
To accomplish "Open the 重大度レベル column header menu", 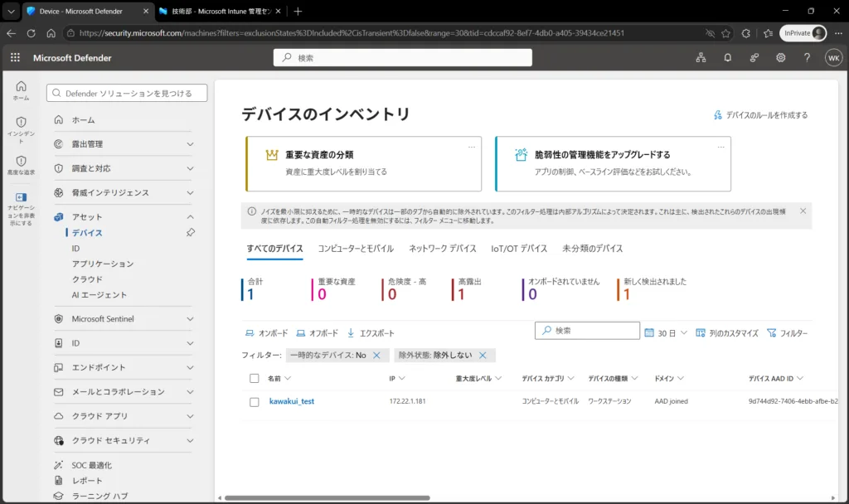I will click(478, 378).
